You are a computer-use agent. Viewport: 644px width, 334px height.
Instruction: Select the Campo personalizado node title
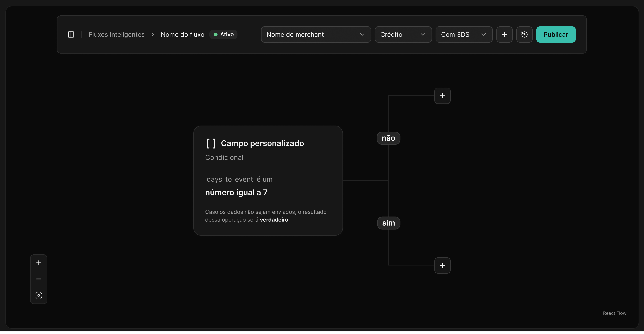point(262,143)
